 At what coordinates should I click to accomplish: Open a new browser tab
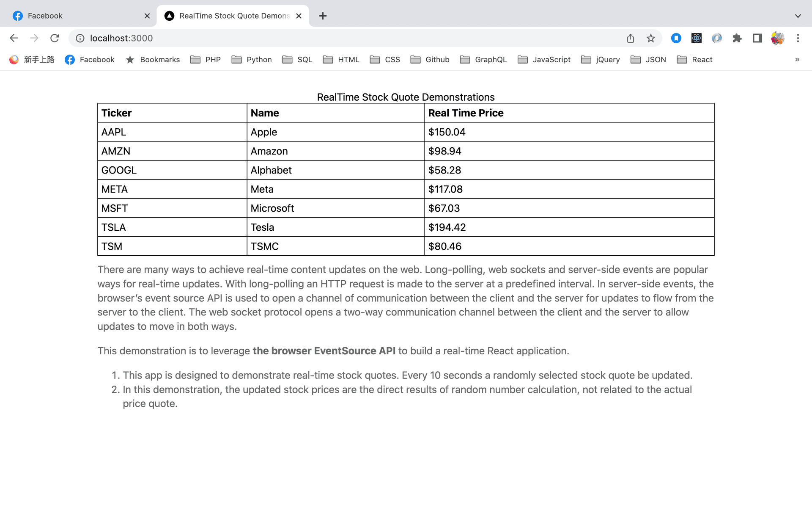point(323,16)
